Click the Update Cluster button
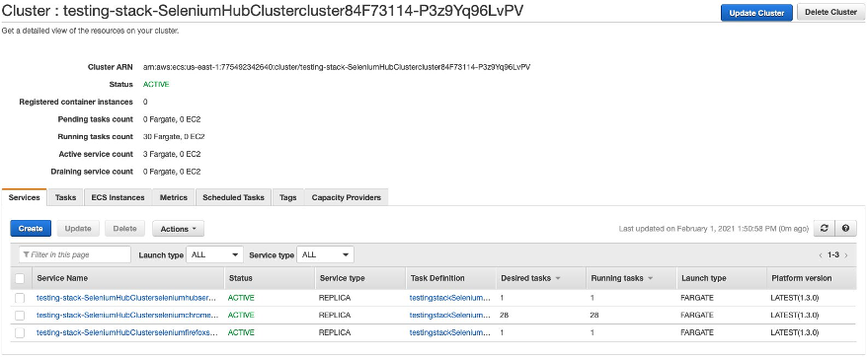 click(756, 13)
